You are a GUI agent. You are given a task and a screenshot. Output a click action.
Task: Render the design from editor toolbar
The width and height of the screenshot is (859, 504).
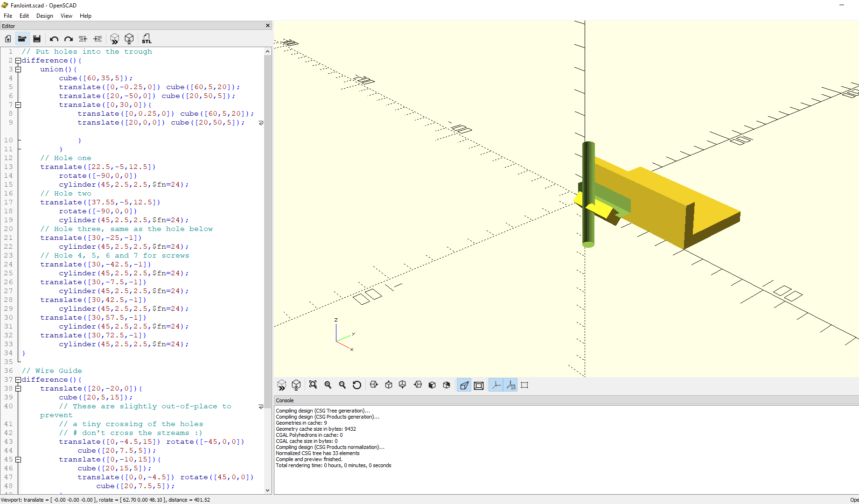coord(129,39)
